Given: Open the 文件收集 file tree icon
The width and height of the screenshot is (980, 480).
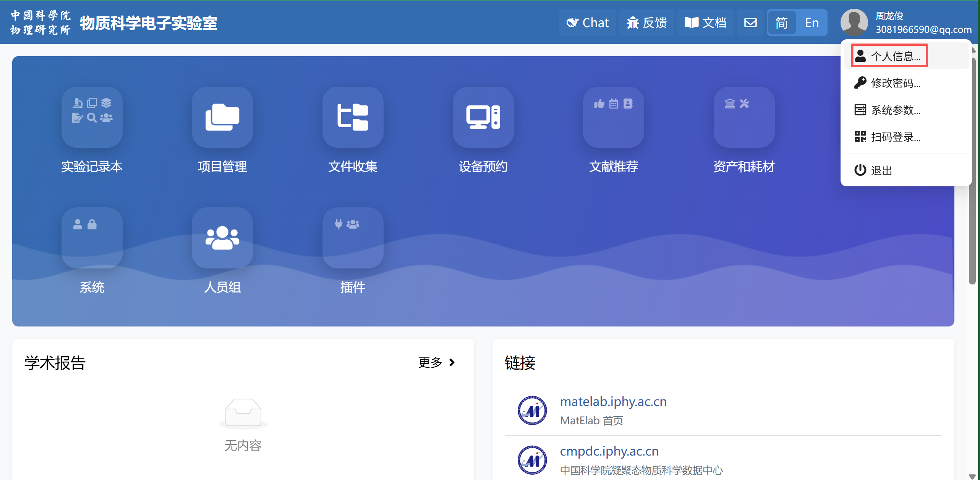Looking at the screenshot, I should (x=353, y=117).
